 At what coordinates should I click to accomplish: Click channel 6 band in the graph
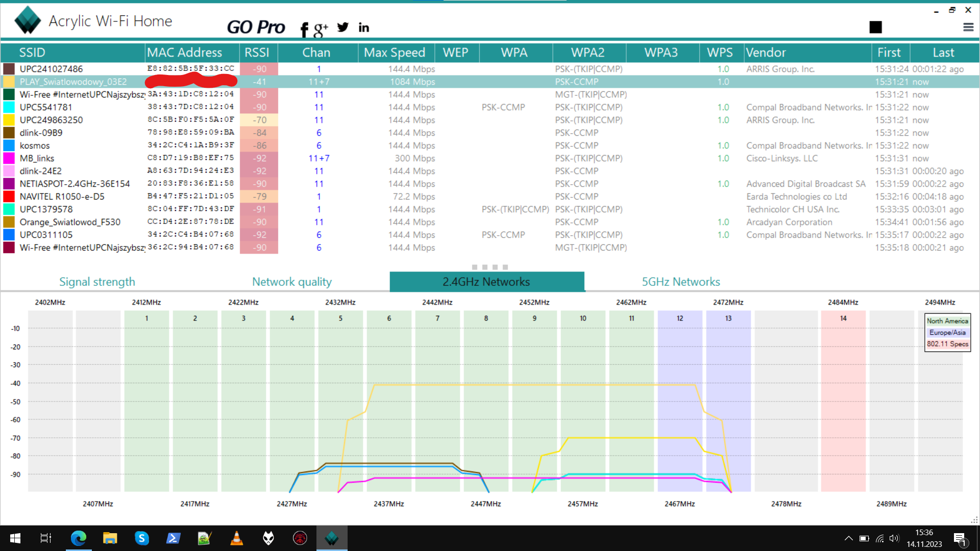(x=389, y=401)
